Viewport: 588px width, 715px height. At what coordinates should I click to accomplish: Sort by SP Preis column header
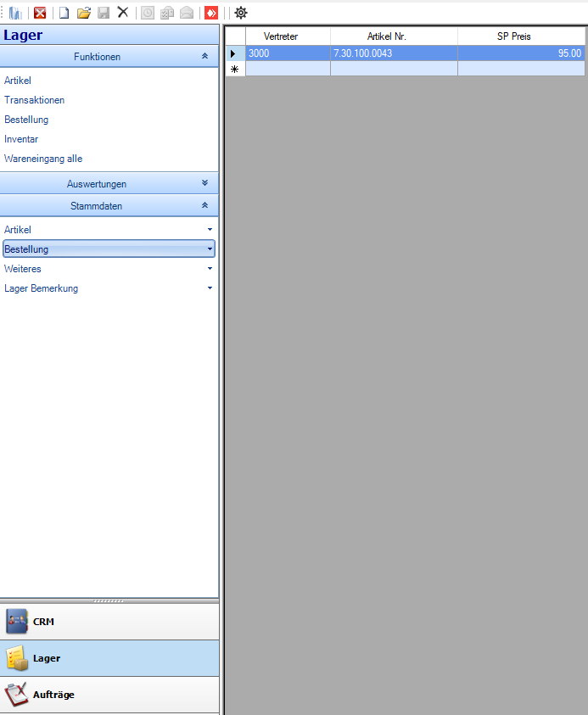coord(522,36)
